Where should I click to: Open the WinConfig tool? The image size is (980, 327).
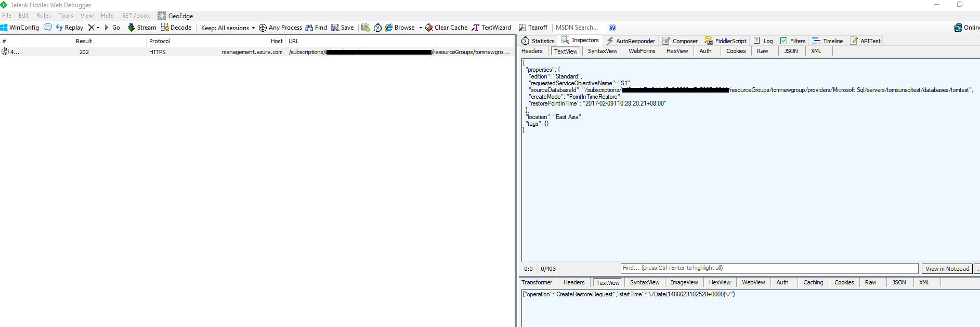coord(20,28)
